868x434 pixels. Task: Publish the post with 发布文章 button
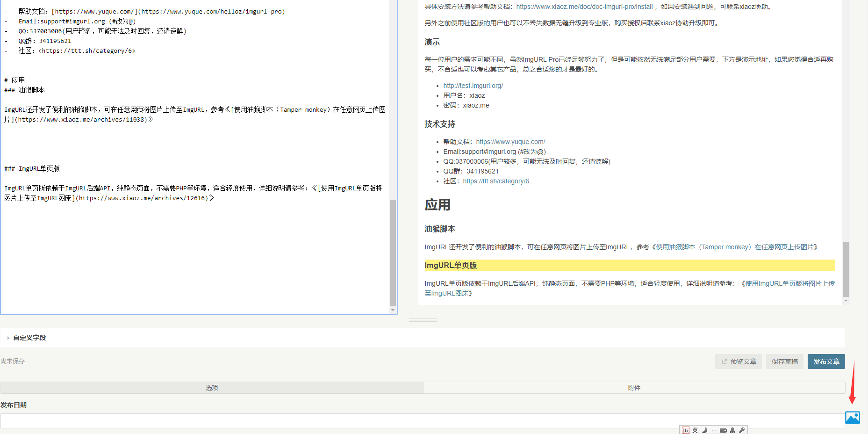pos(826,362)
